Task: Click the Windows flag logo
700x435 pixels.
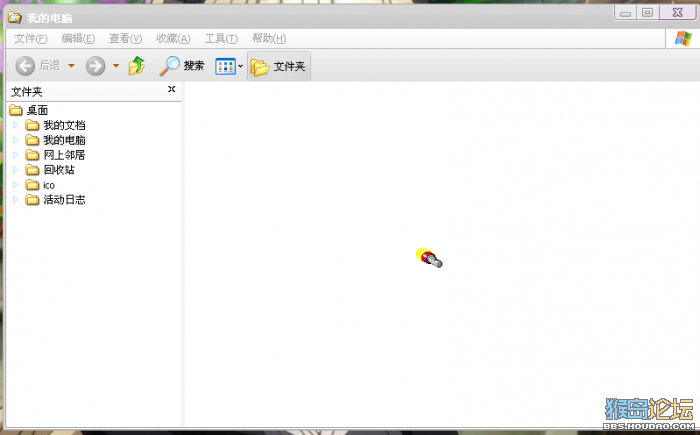Action: click(683, 39)
